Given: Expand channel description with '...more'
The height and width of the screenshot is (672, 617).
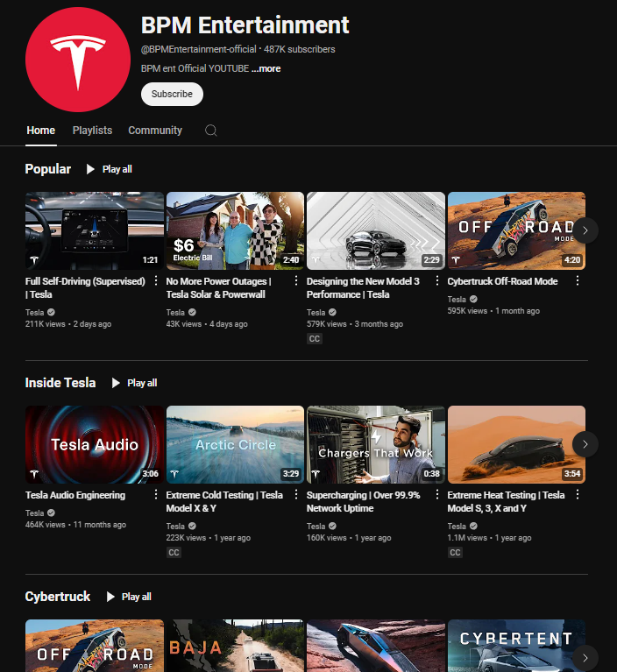Looking at the screenshot, I should click(266, 68).
